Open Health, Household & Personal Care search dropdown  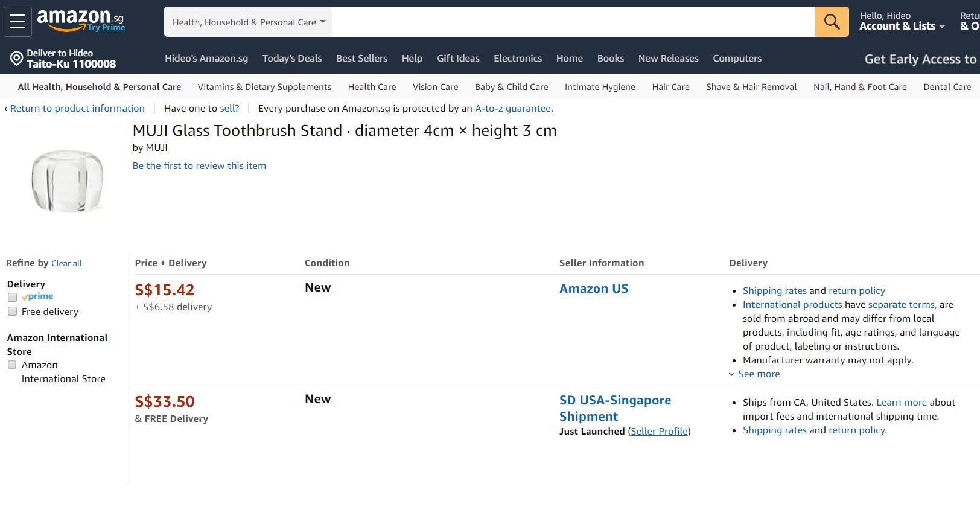248,22
